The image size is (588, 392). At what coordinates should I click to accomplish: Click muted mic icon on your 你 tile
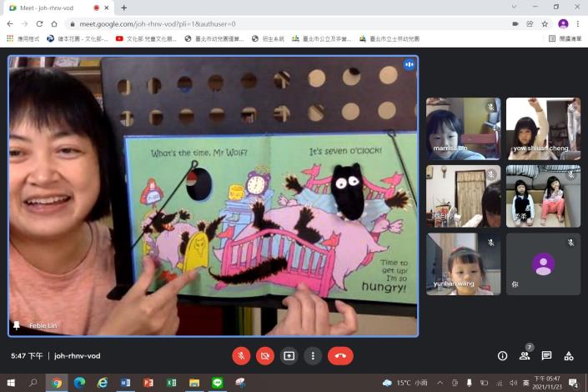tap(570, 243)
